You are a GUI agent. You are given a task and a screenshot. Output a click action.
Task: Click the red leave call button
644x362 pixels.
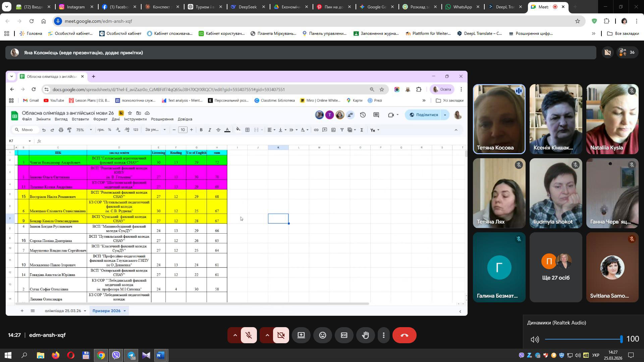(404, 335)
